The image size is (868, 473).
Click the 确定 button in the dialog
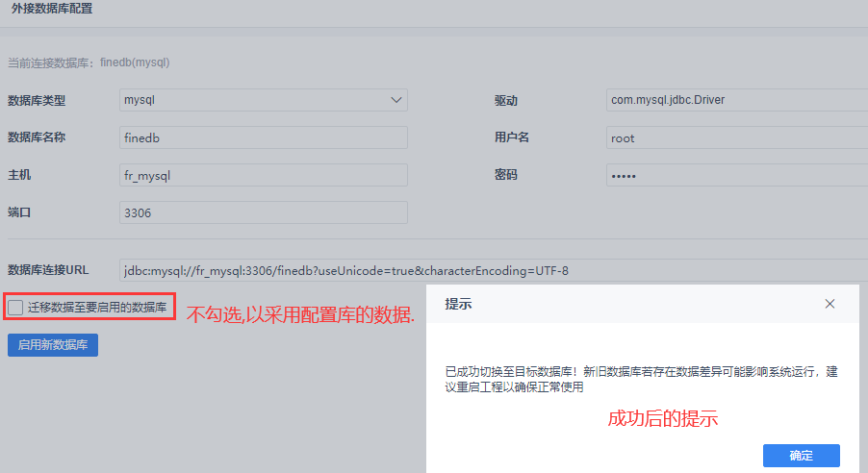click(801, 456)
